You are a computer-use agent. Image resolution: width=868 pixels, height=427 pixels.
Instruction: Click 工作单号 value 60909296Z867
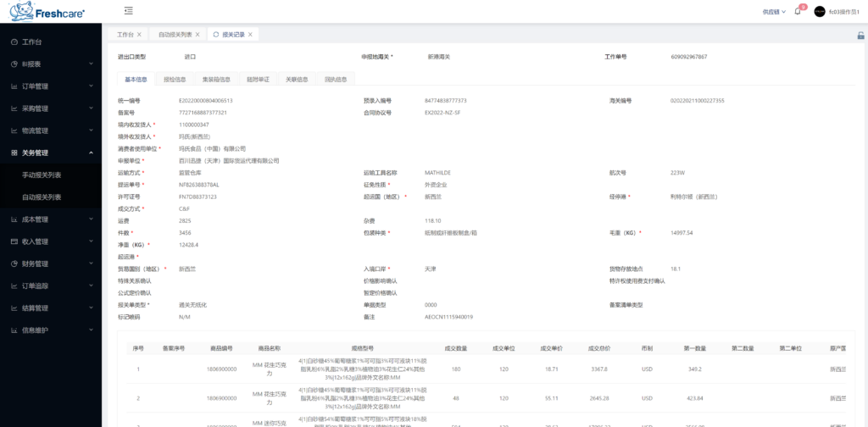coord(688,57)
